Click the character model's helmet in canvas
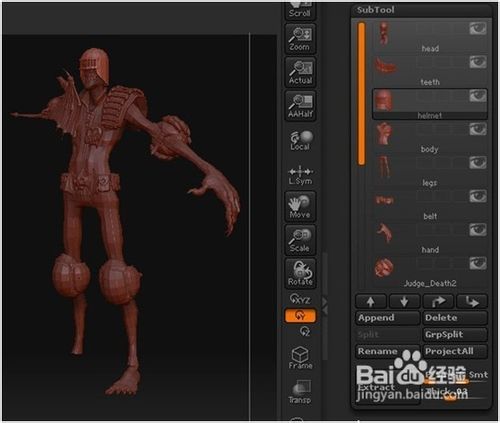The image size is (500, 423). [x=94, y=67]
